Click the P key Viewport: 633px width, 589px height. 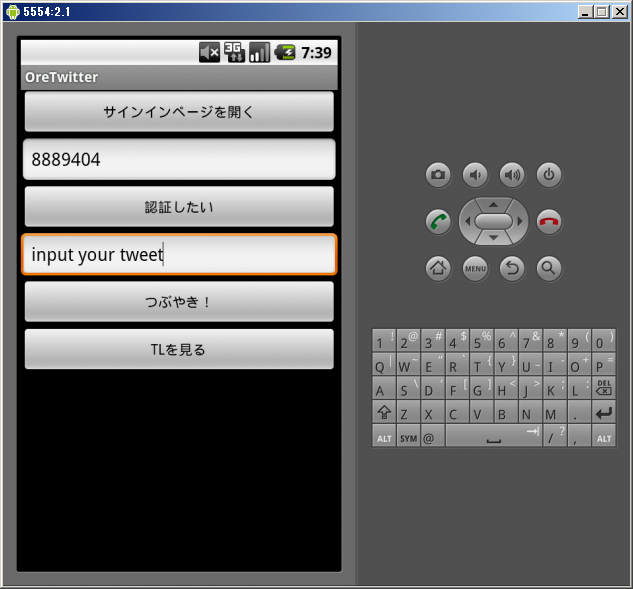click(604, 365)
